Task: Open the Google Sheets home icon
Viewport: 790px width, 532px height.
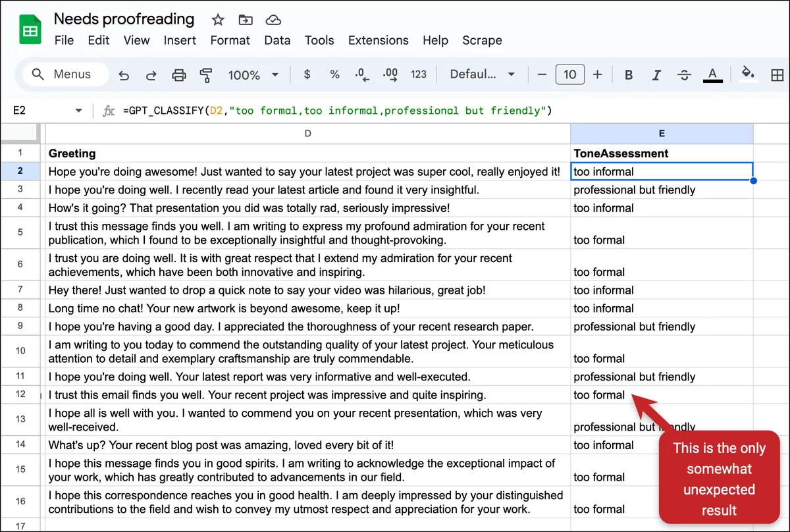Action: point(30,30)
